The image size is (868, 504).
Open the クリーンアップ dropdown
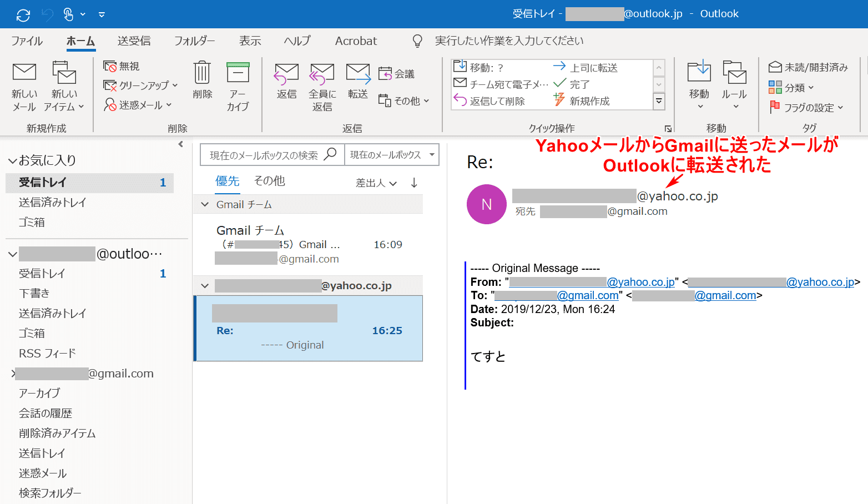[140, 85]
